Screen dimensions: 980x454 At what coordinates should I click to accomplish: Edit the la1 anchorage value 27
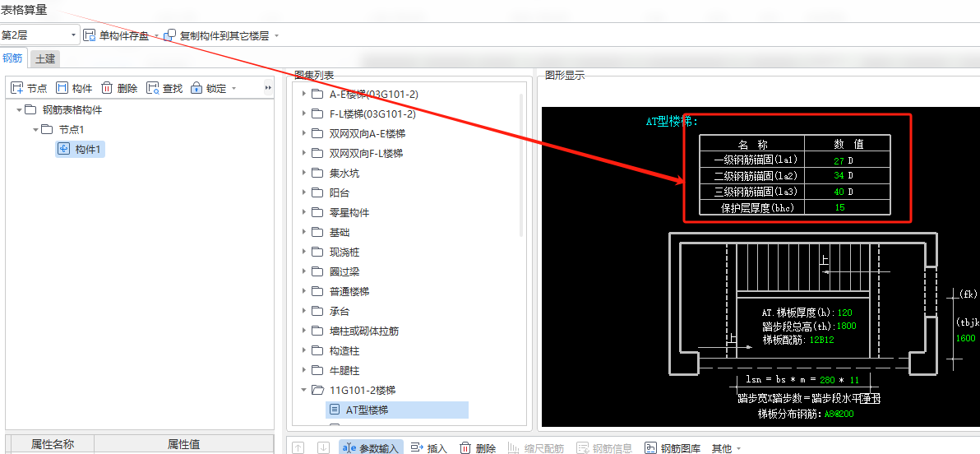(x=839, y=160)
